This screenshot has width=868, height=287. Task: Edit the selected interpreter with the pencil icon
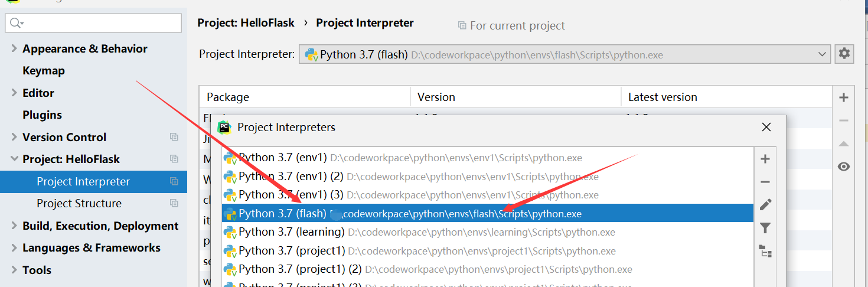765,205
